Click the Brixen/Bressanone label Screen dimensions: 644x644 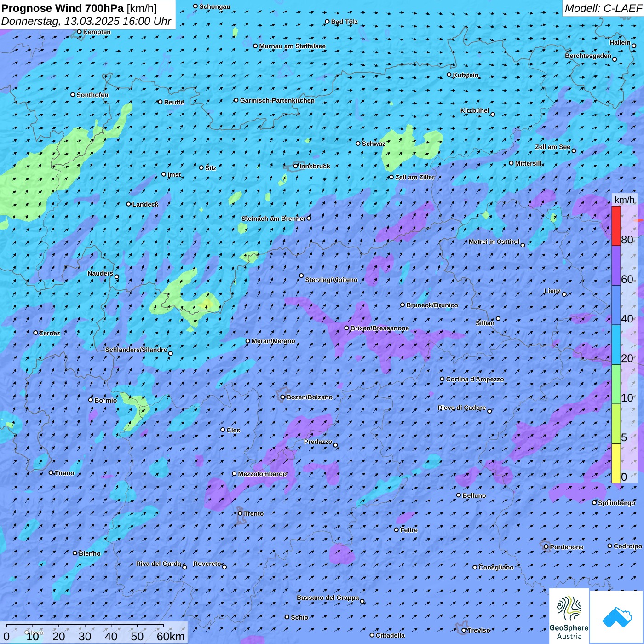pos(379,328)
